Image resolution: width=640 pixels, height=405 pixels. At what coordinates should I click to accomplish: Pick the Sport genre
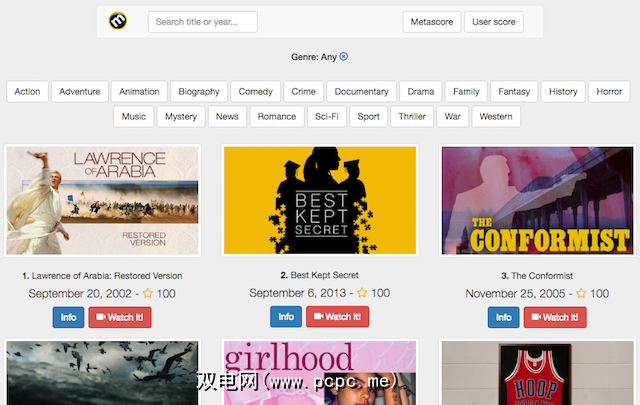click(x=368, y=116)
